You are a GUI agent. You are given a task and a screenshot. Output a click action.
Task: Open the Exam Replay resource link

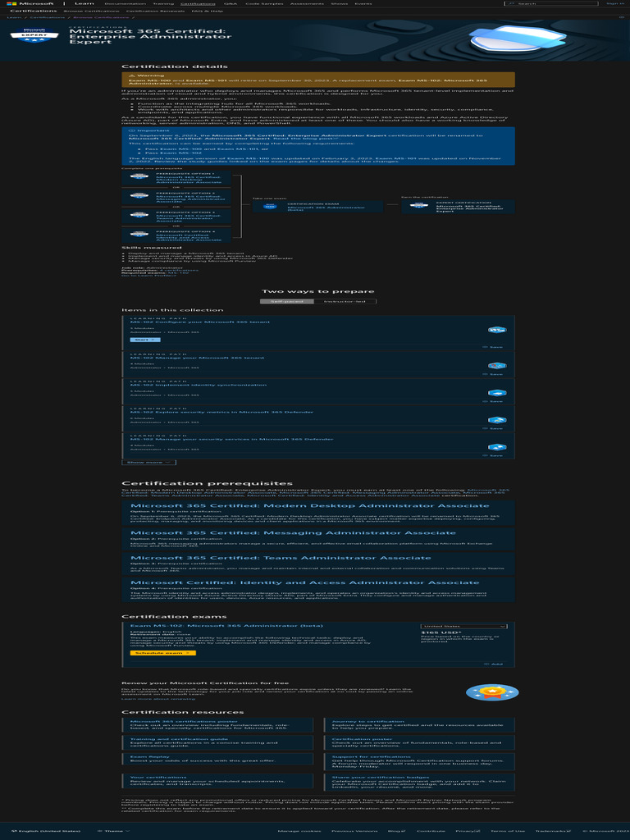coord(149,756)
